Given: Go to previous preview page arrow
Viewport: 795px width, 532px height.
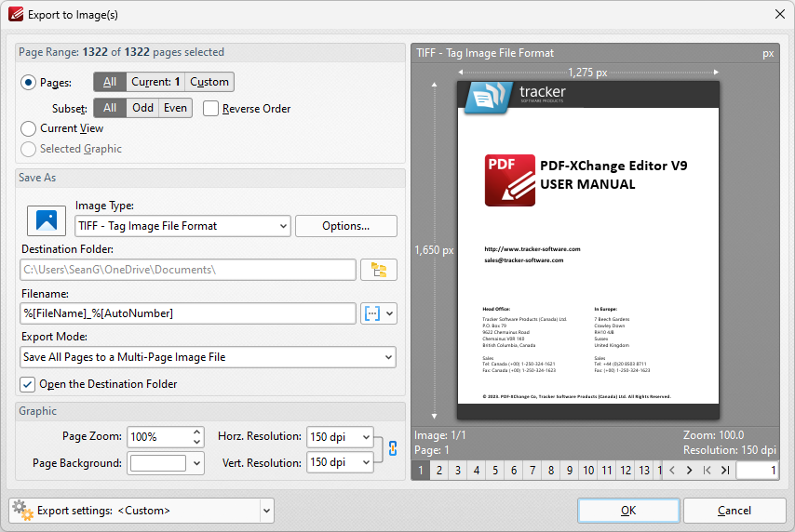Looking at the screenshot, I should [x=672, y=471].
